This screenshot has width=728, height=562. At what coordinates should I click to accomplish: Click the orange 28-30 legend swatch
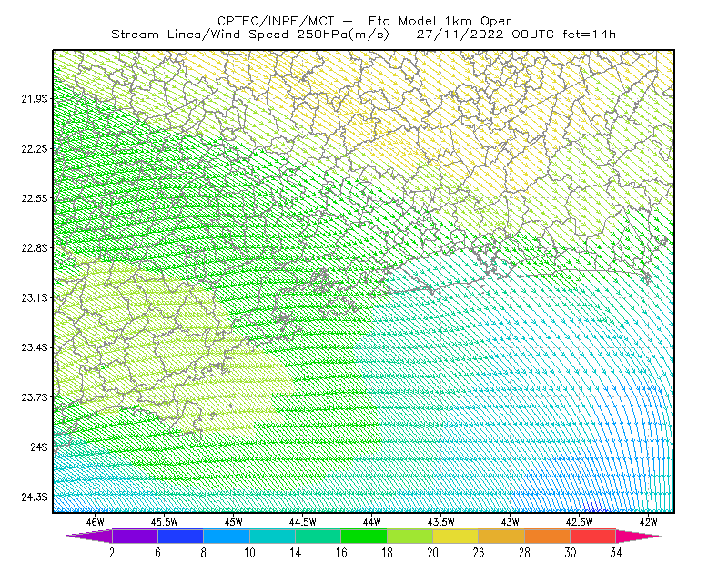point(548,536)
